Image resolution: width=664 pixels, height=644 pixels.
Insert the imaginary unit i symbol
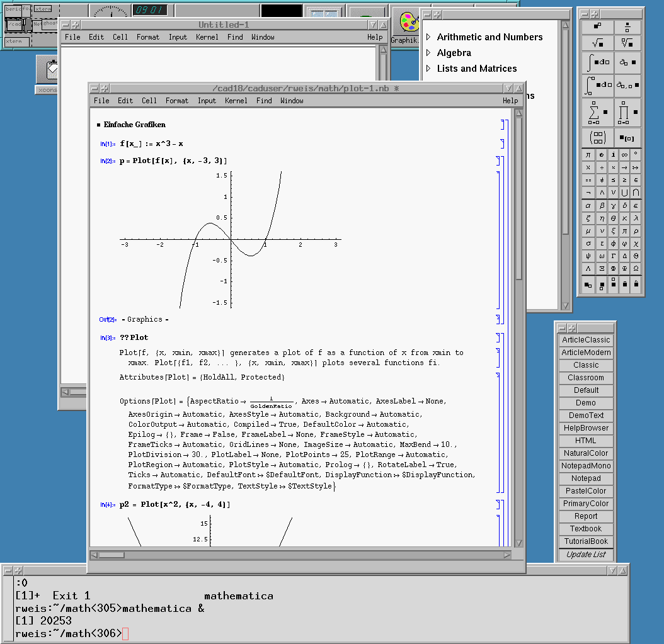tap(613, 155)
